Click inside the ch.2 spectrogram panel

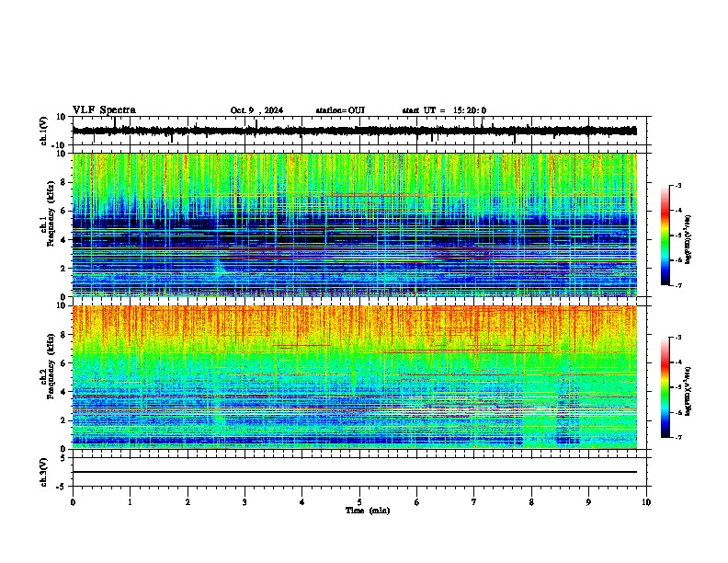coord(354,377)
